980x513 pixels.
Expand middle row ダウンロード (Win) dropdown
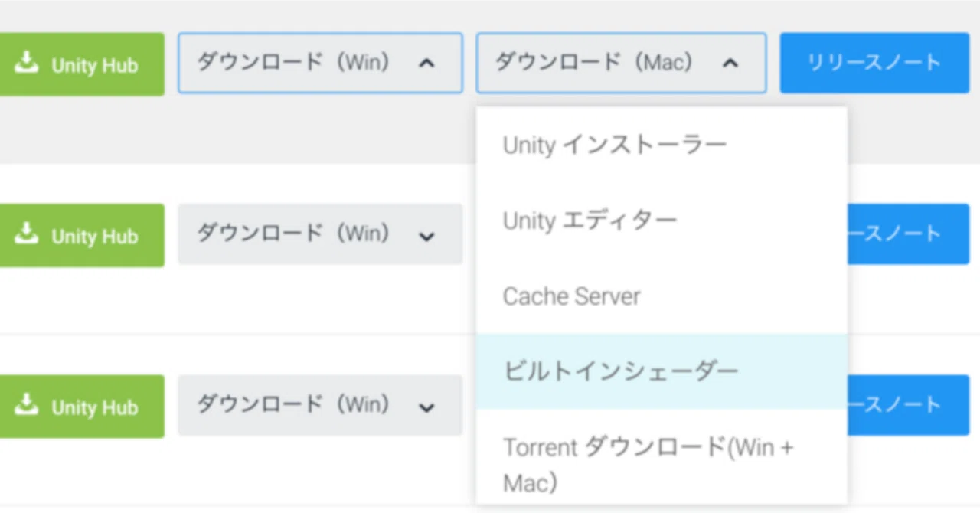pyautogui.click(x=320, y=234)
